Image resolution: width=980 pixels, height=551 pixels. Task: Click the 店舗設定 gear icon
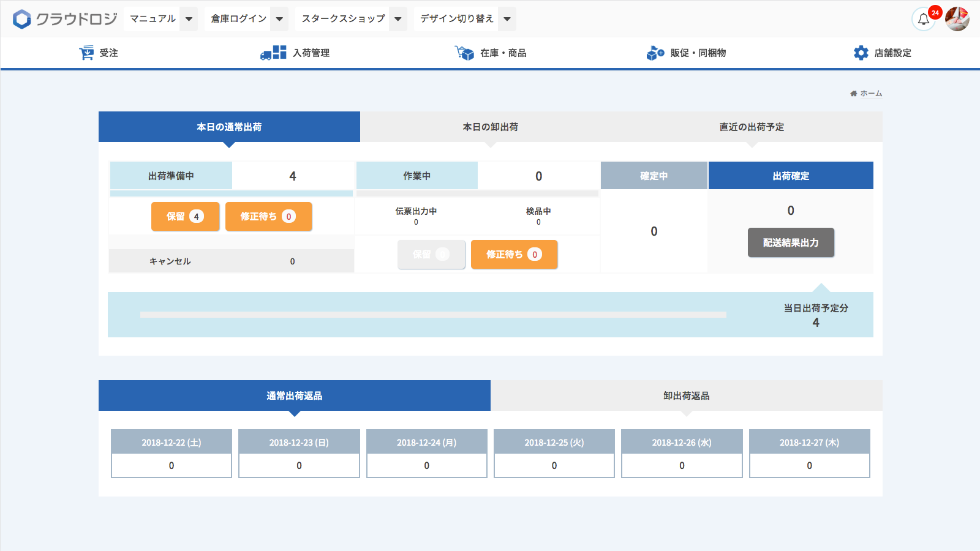tap(861, 53)
